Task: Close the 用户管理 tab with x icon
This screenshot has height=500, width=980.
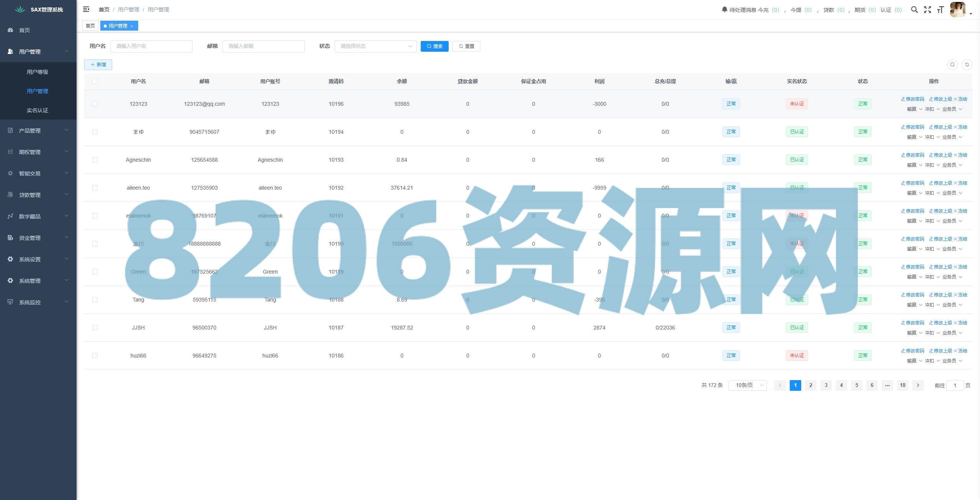Action: (132, 26)
